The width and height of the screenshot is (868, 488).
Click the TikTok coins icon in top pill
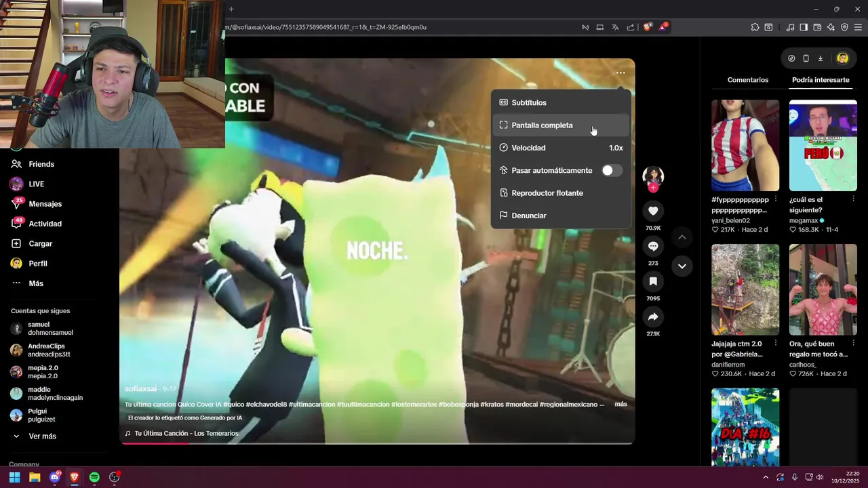[x=791, y=58]
